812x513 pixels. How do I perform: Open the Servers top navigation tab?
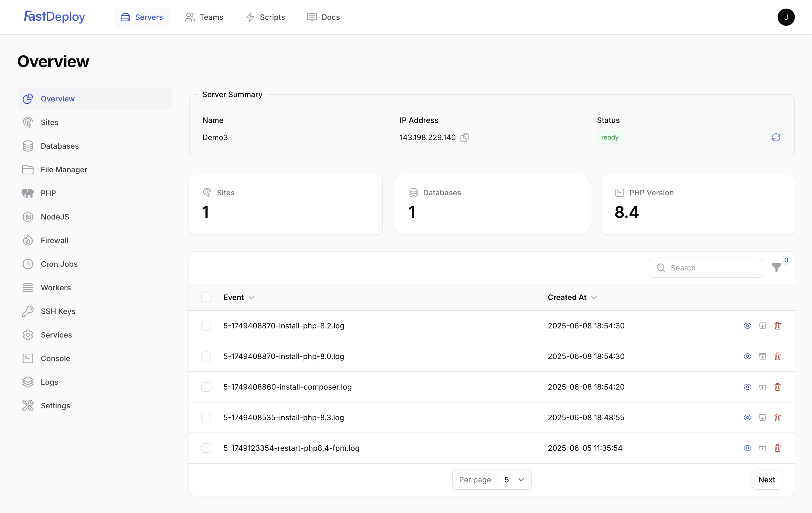pyautogui.click(x=142, y=17)
